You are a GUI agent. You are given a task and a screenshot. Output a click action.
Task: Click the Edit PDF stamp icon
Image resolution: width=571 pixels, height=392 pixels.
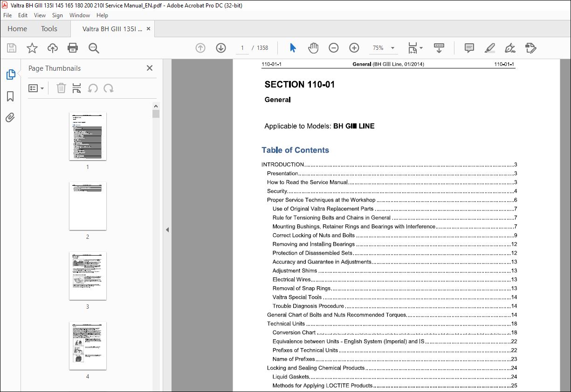click(x=530, y=48)
